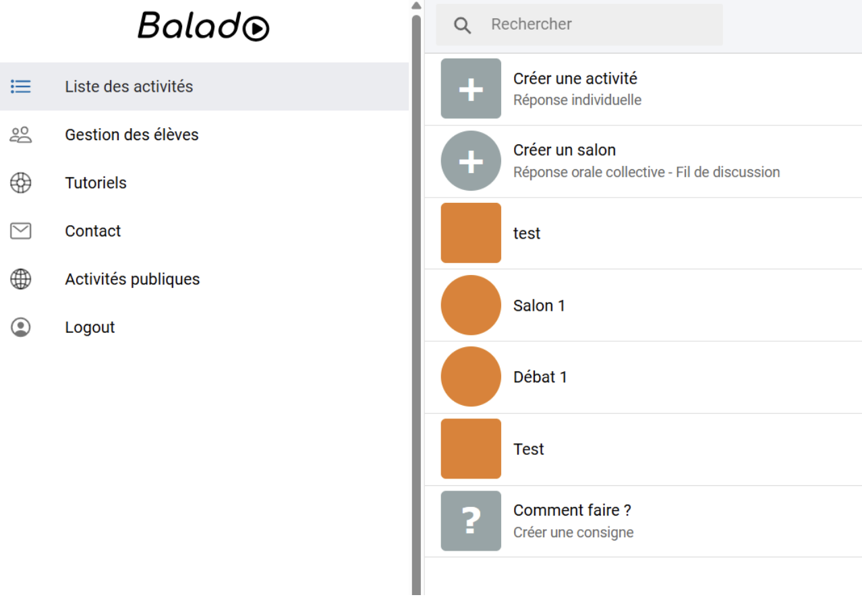This screenshot has height=616, width=862.
Task: Open the orange square thumbnail for lowercase test
Action: click(471, 233)
